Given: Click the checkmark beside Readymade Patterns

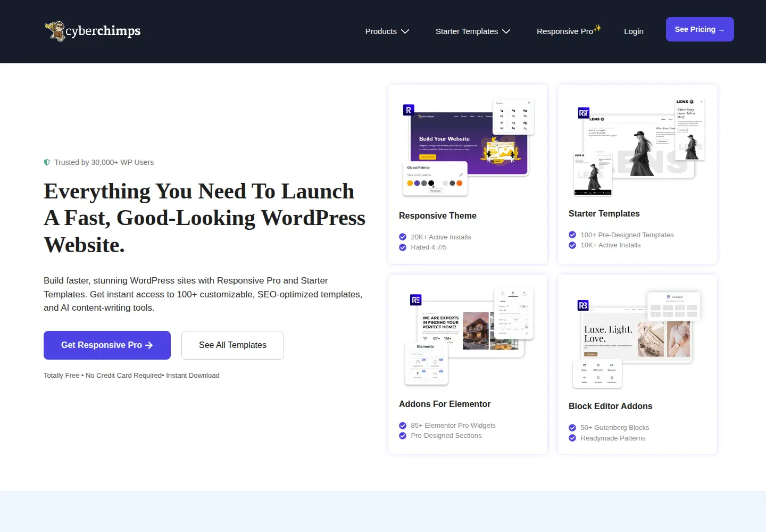Looking at the screenshot, I should point(572,438).
